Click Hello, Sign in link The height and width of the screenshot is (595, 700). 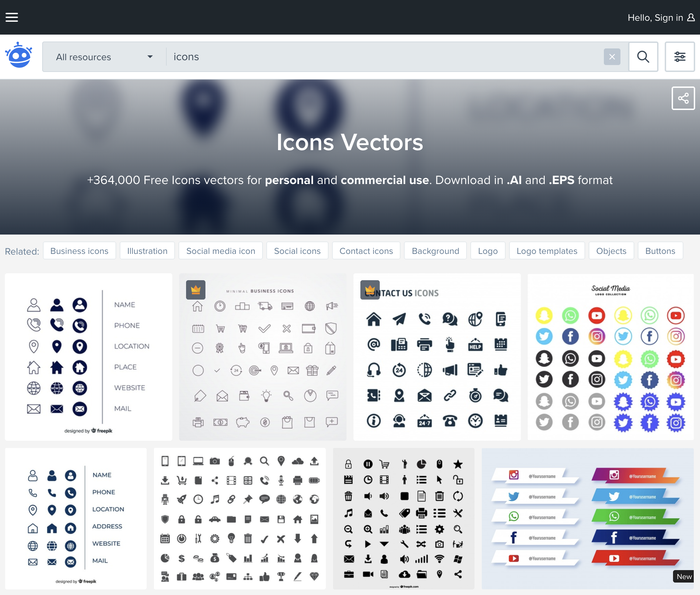655,17
